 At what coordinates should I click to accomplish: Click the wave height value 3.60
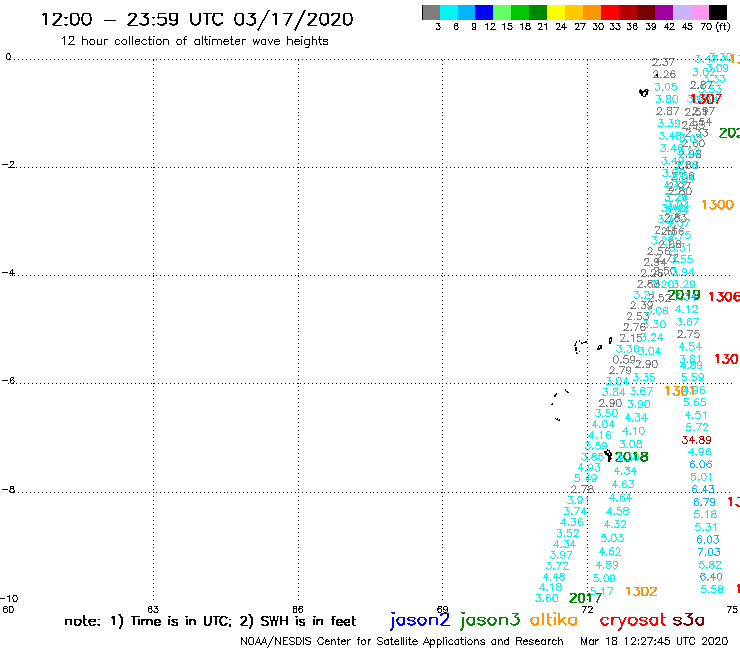point(547,598)
